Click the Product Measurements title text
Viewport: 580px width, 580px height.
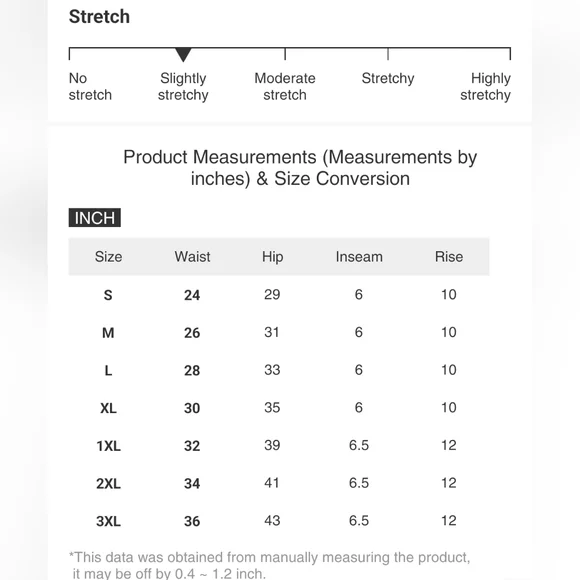click(x=300, y=168)
